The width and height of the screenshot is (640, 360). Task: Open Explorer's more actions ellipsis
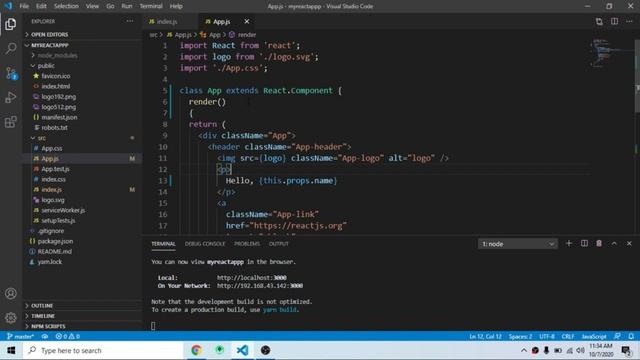tap(130, 21)
